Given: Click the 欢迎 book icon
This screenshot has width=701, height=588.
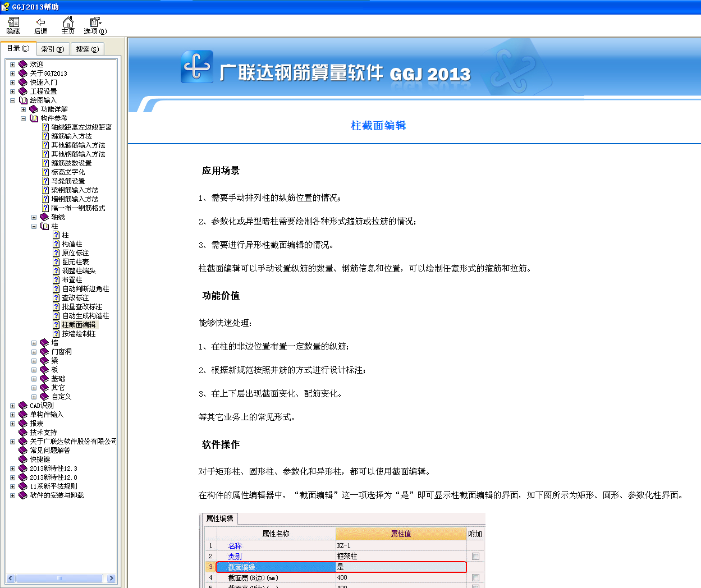Looking at the screenshot, I should [23, 65].
